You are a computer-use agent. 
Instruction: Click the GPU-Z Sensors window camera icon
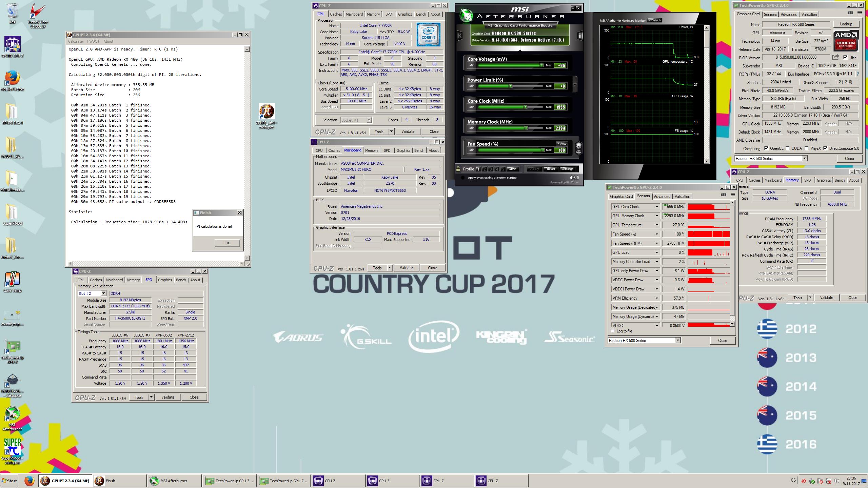(723, 195)
